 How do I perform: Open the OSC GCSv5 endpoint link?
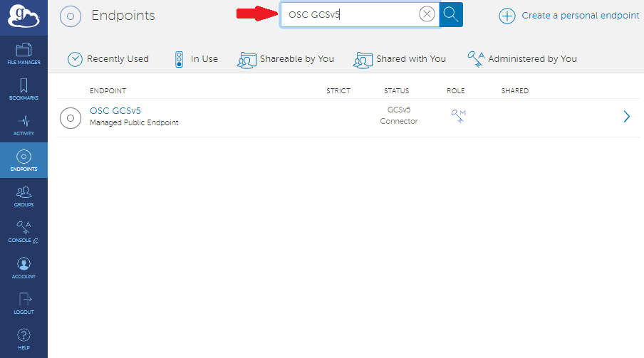[115, 111]
